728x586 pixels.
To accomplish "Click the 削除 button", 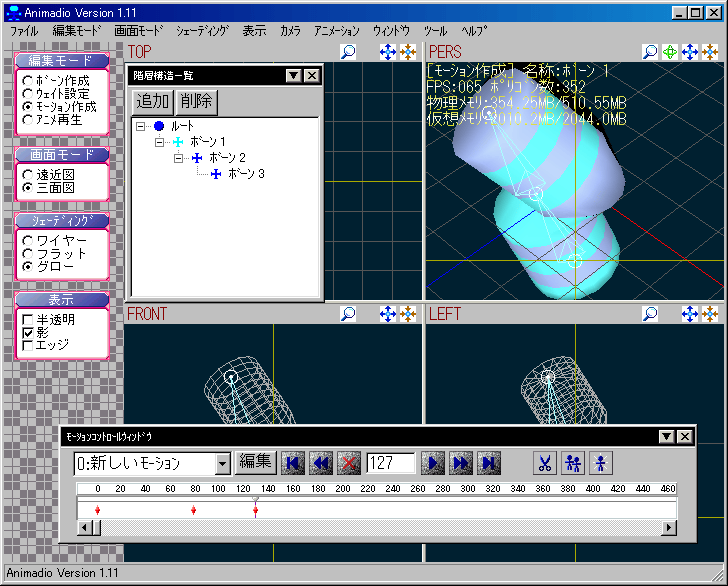I will [x=196, y=101].
